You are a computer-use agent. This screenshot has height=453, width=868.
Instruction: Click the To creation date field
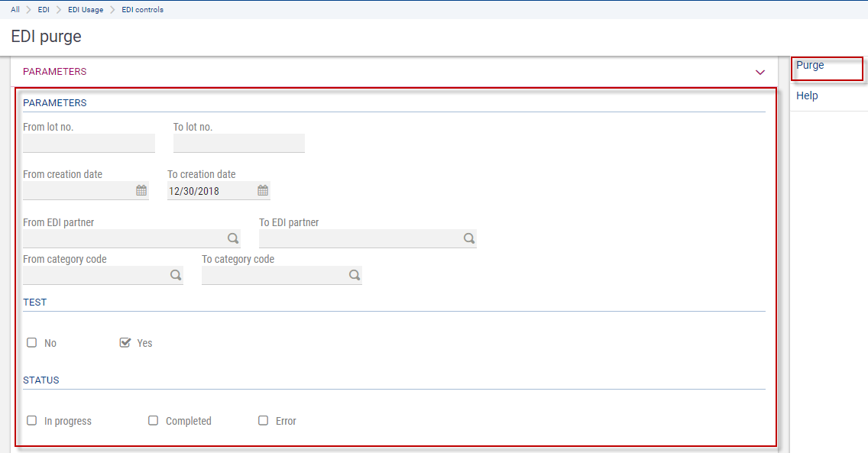coord(211,191)
